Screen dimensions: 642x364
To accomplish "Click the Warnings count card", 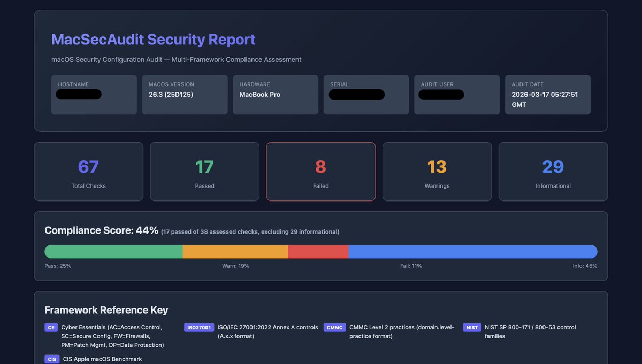I will point(437,171).
